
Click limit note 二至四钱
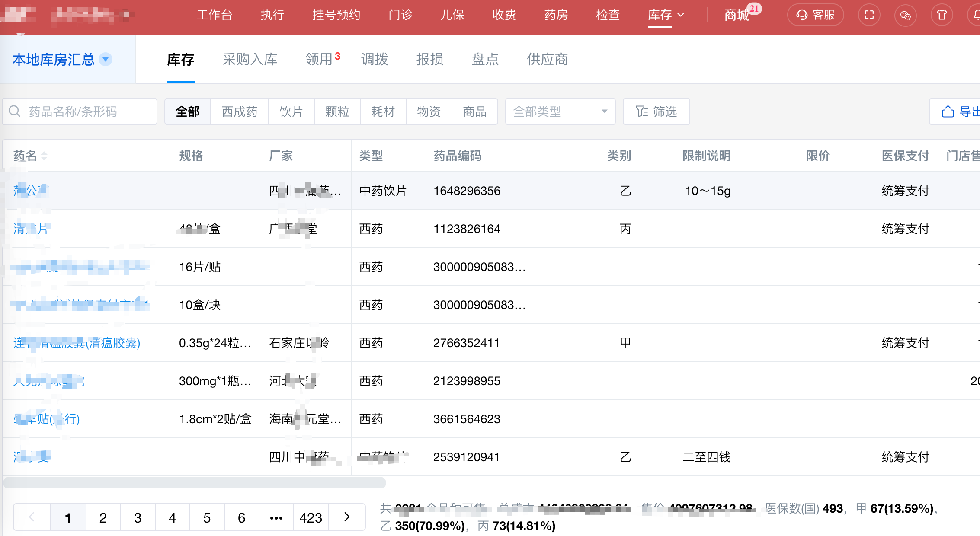tap(707, 457)
